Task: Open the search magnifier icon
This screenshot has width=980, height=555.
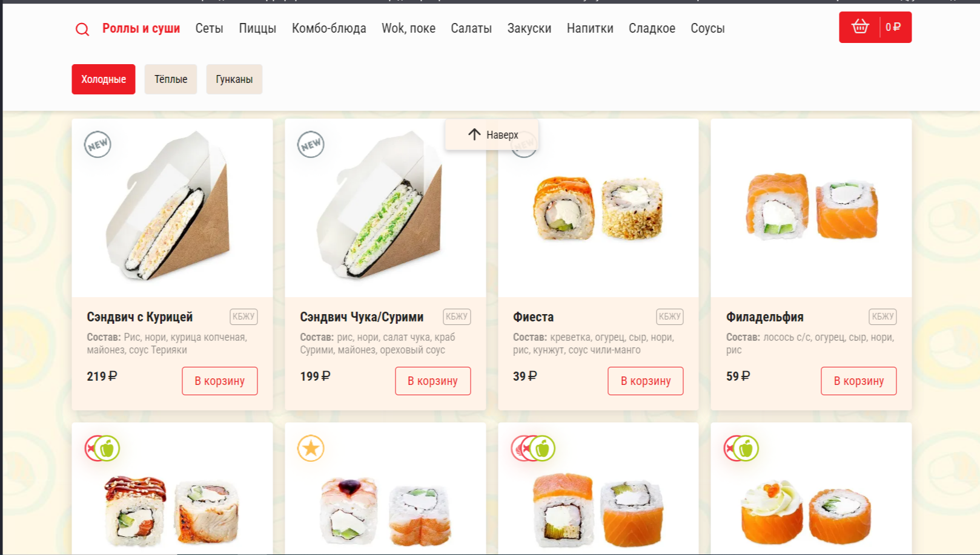Action: pyautogui.click(x=82, y=29)
